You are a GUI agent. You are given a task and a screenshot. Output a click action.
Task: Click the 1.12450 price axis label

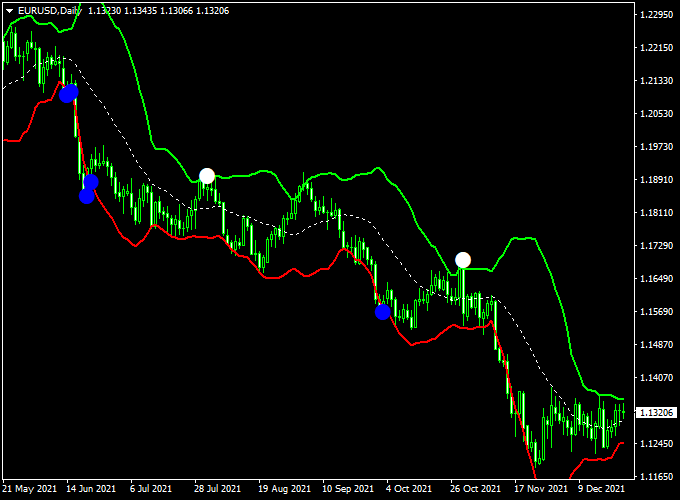pos(657,444)
